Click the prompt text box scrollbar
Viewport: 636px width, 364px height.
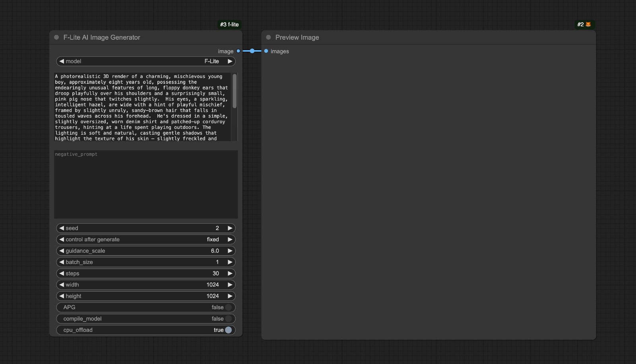[235, 91]
